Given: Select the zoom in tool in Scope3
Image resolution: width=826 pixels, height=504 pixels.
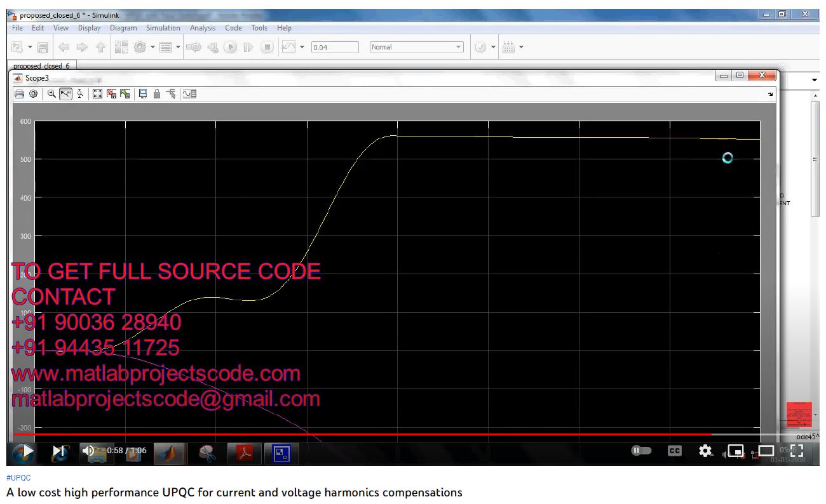Looking at the screenshot, I should point(51,94).
